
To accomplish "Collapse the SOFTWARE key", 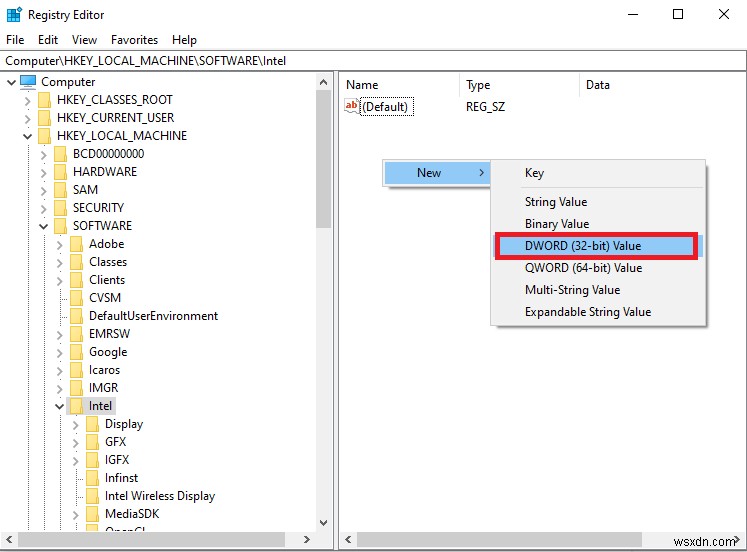I will tap(43, 227).
